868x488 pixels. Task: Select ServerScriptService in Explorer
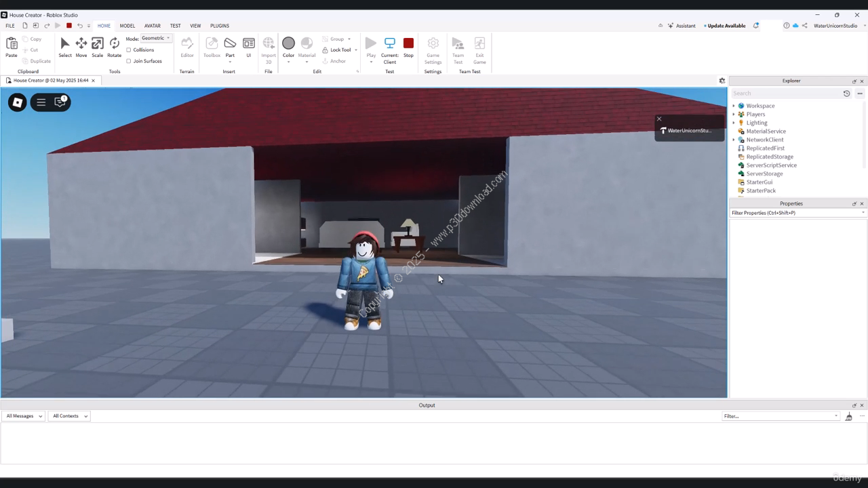click(771, 165)
